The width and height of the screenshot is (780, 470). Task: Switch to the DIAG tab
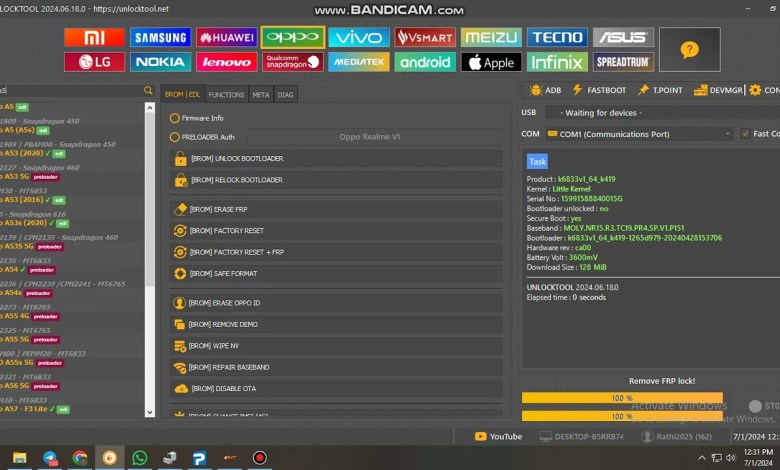point(285,94)
